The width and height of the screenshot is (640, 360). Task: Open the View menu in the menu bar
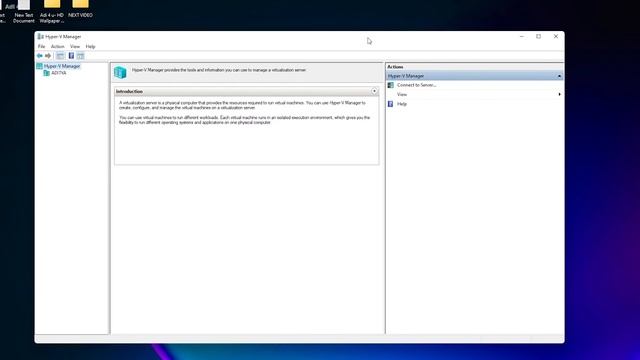(x=75, y=47)
